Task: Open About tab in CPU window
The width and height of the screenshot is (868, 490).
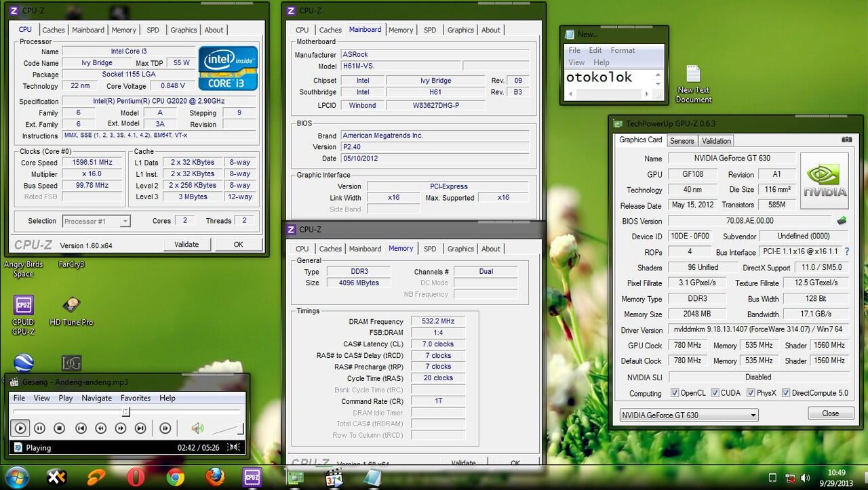Action: [214, 30]
